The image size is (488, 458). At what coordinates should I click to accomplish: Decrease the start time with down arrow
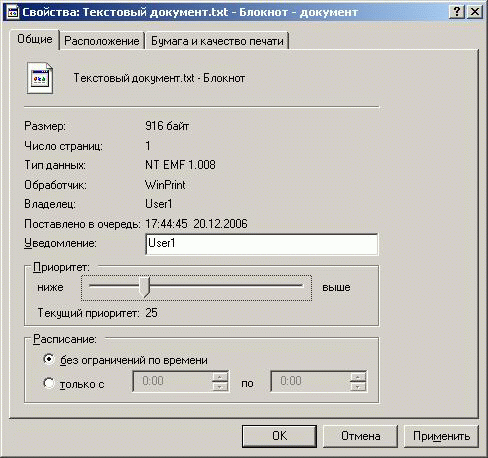tap(220, 386)
